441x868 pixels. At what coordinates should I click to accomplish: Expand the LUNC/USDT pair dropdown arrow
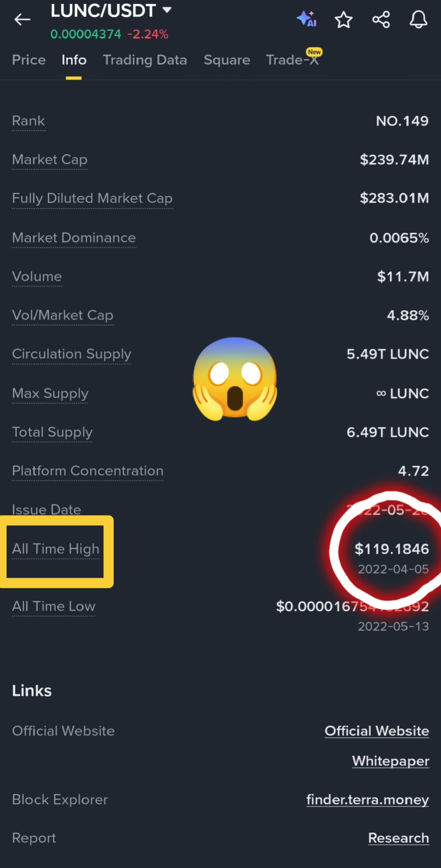coord(167,9)
